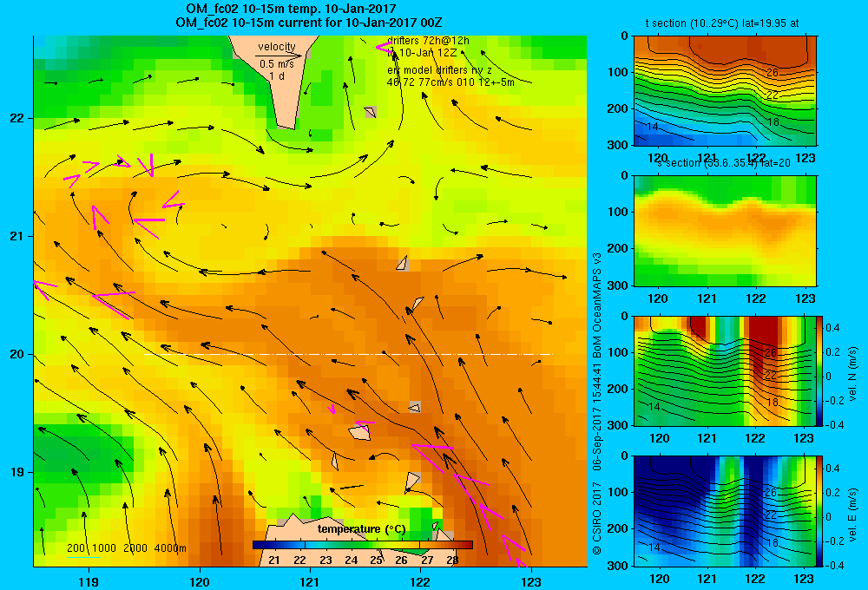This screenshot has width=868, height=590.
Task: Click the cyan contour sample under "200"
Action: pyautogui.click(x=83, y=557)
